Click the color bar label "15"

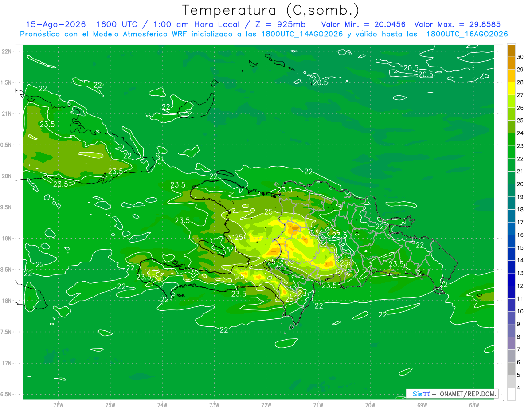[520, 248]
